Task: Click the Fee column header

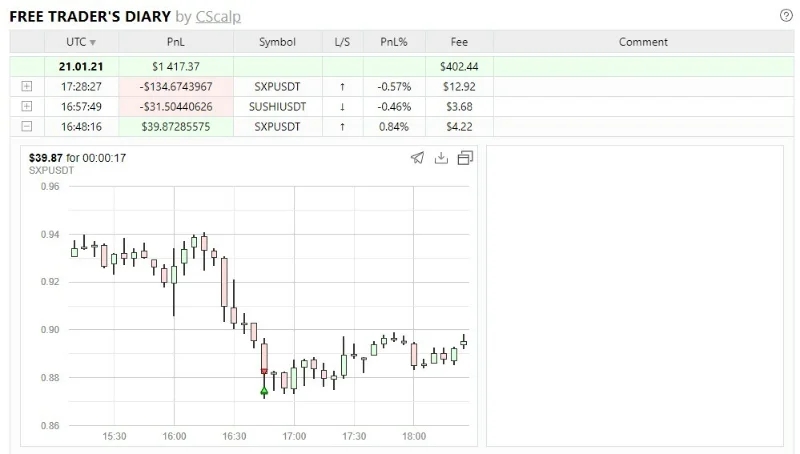Action: 459,42
